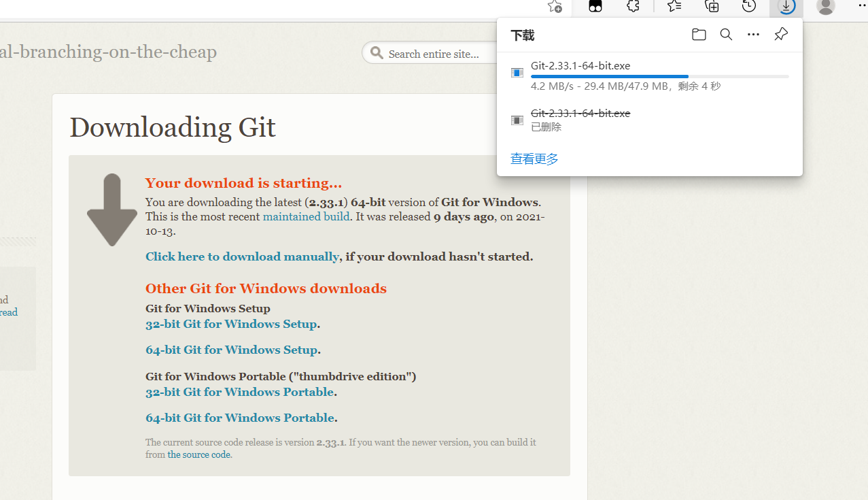Open the source code link

click(198, 454)
